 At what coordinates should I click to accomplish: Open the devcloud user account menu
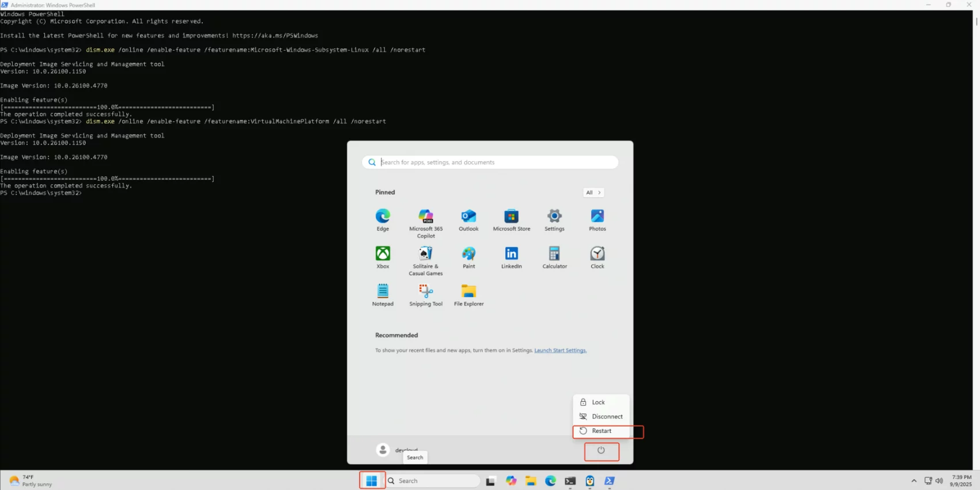397,450
